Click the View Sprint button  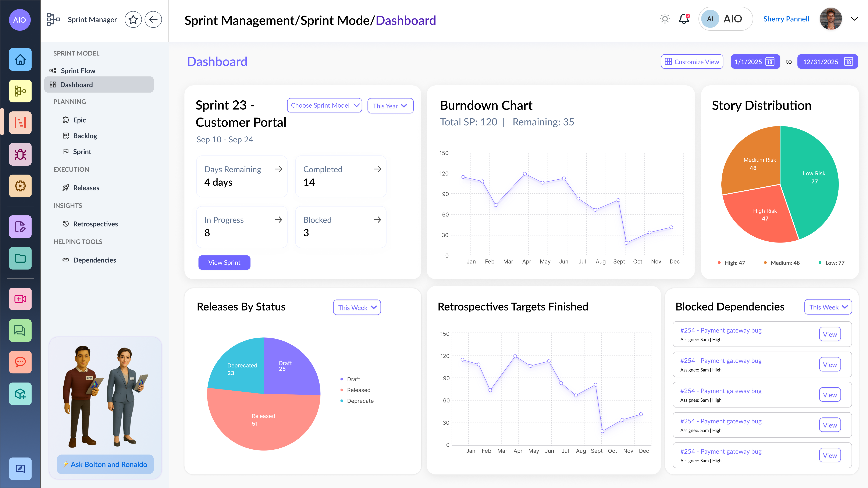pos(224,262)
